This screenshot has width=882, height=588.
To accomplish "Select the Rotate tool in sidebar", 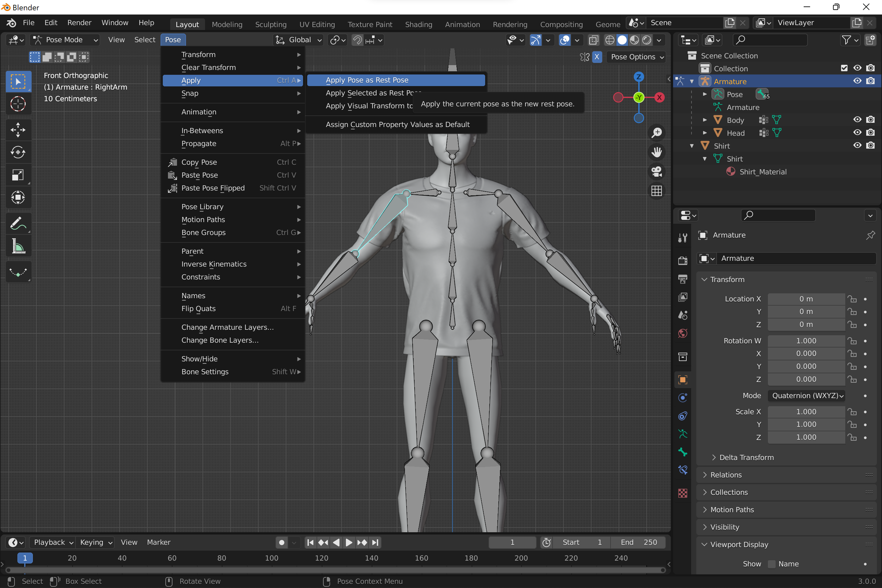I will coord(18,152).
